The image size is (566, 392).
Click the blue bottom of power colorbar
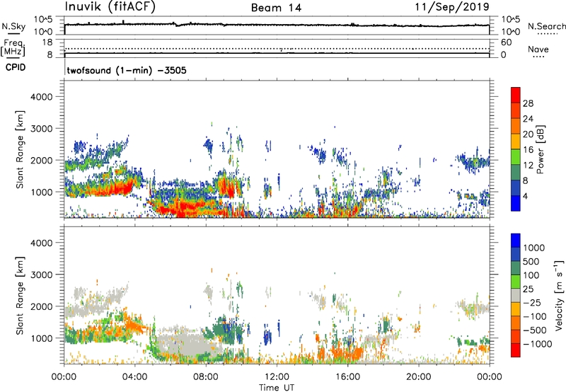click(x=516, y=203)
